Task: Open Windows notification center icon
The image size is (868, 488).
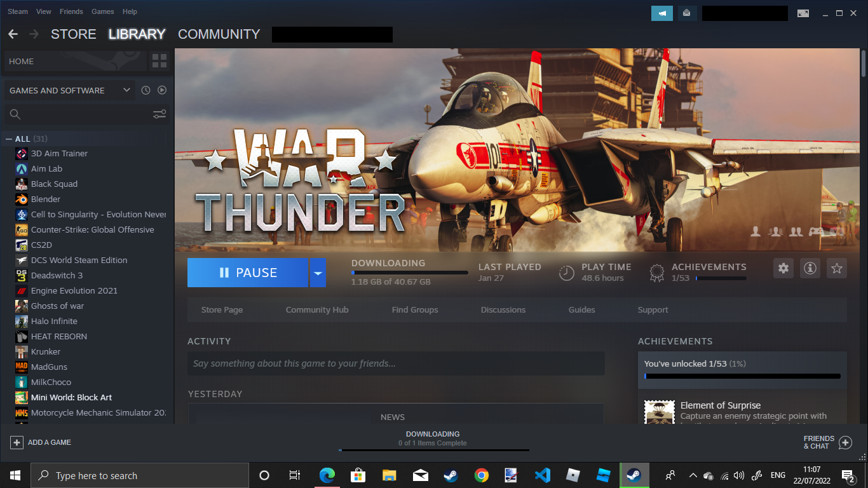Action: (x=848, y=475)
